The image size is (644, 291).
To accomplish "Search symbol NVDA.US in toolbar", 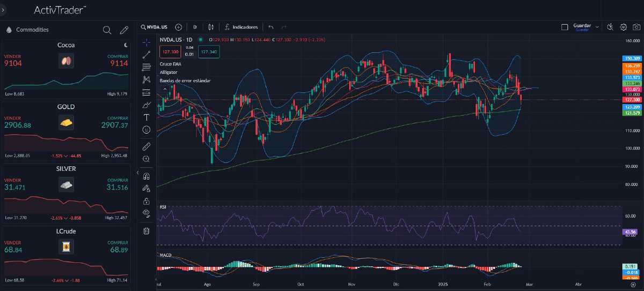I will click(155, 27).
